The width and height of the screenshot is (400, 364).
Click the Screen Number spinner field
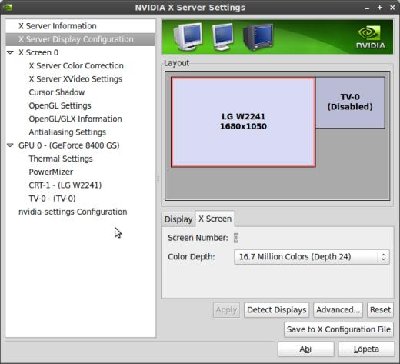236,238
